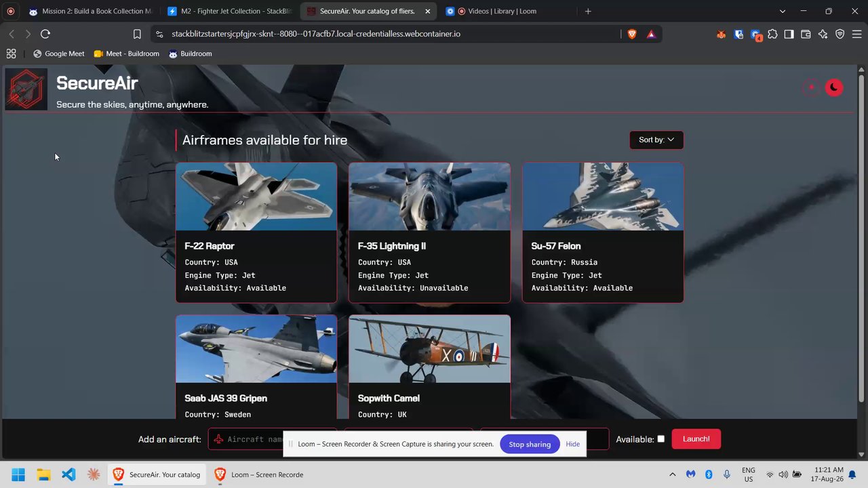Toggle dark mode moon button
Screen dimensions: 868x488
tap(834, 87)
